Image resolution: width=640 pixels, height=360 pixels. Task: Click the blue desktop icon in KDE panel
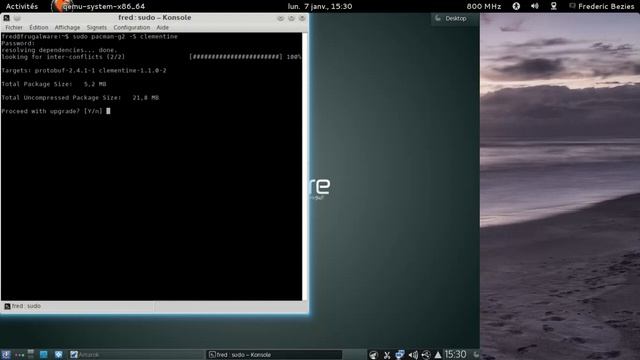44,355
